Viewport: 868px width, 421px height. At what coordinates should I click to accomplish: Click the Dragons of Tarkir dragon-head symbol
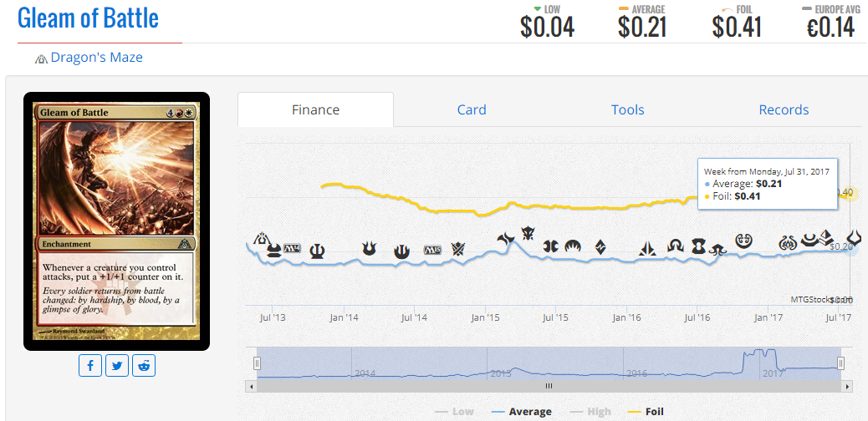click(x=527, y=233)
